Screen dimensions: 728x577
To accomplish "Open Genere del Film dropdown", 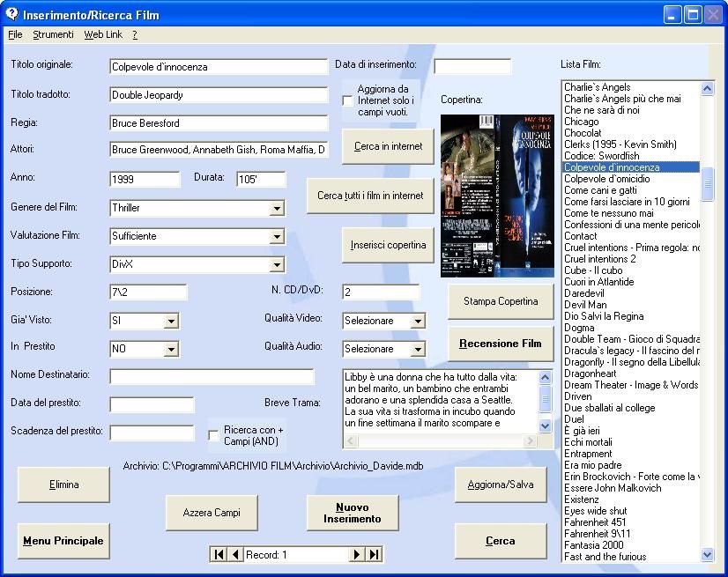I will click(x=277, y=208).
